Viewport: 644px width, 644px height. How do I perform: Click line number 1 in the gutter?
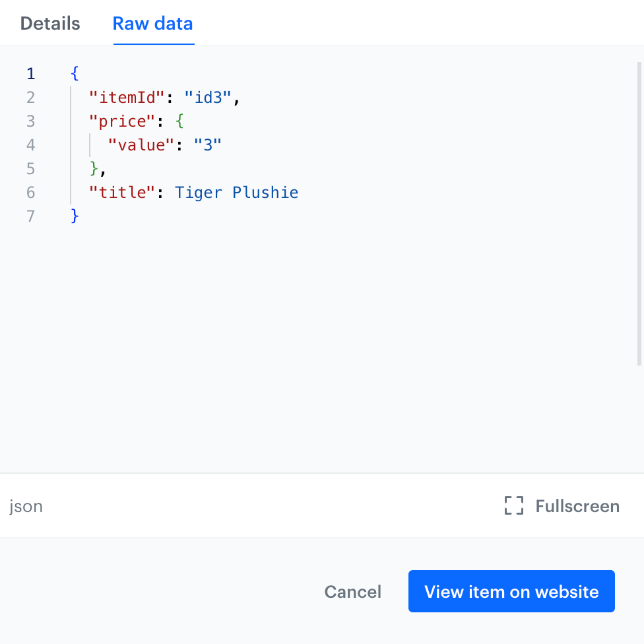tap(30, 73)
